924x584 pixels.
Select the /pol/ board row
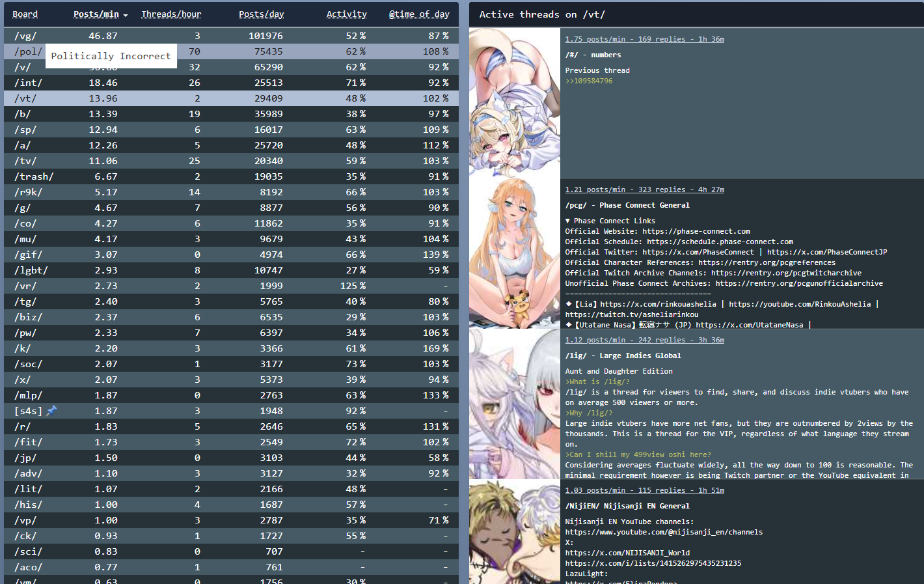[x=231, y=51]
